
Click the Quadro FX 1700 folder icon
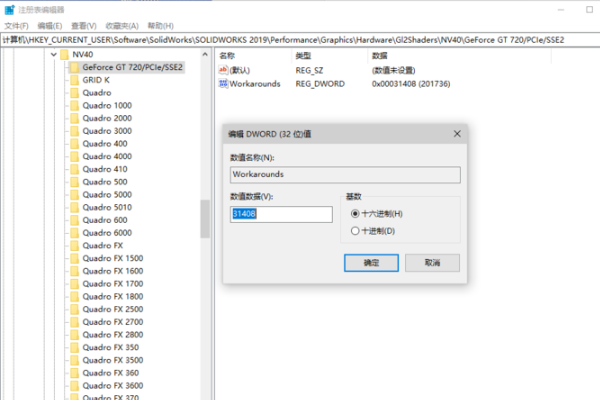75,284
